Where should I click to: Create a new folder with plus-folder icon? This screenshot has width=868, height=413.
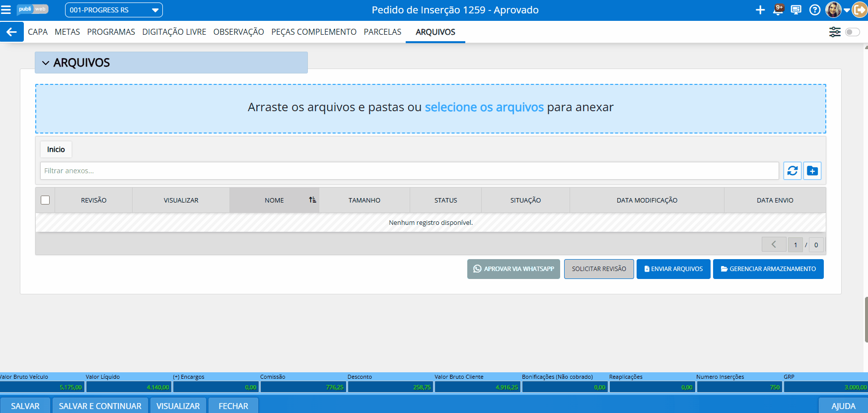point(812,171)
